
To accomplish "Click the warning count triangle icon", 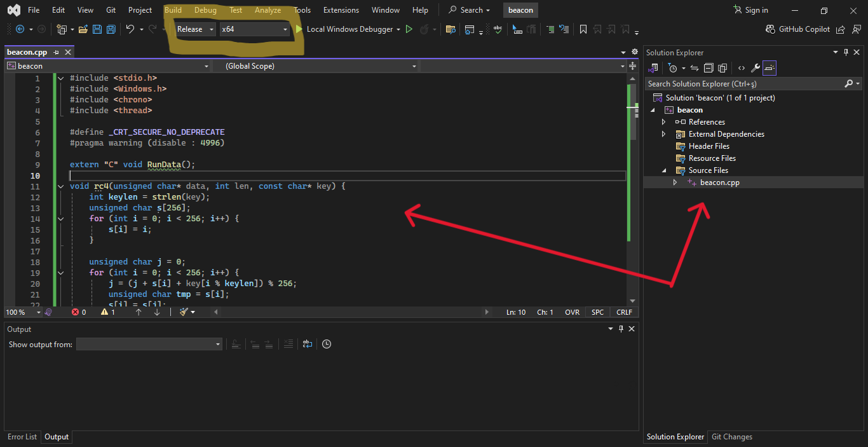I will [x=105, y=312].
